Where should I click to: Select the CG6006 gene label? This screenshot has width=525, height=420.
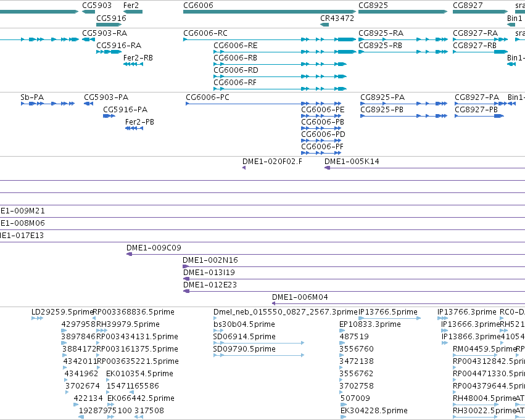tap(198, 6)
